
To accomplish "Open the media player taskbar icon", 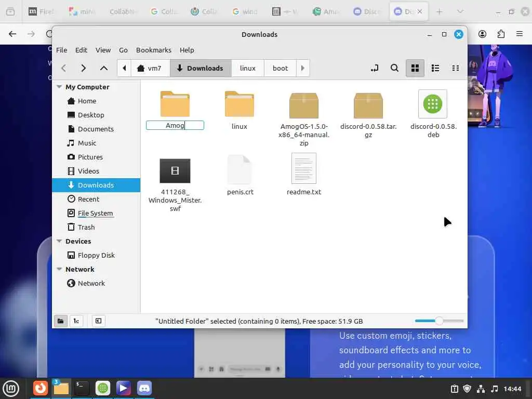I will pos(124,388).
